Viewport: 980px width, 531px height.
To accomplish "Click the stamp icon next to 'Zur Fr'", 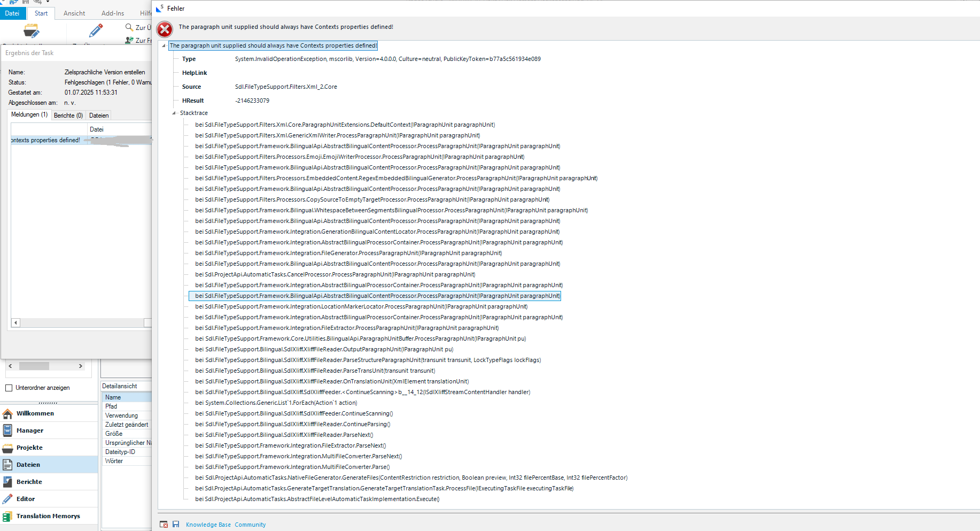I will tap(128, 41).
